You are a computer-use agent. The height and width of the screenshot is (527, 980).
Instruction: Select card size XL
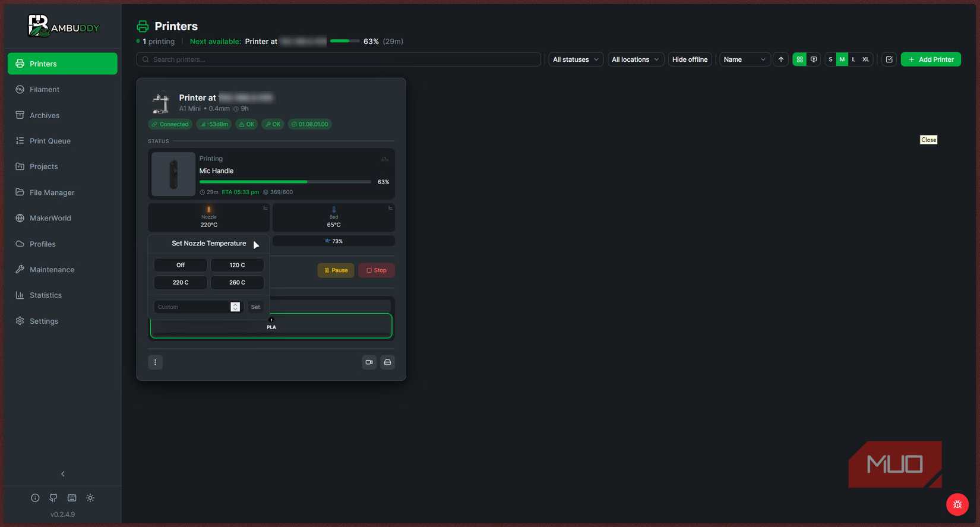pyautogui.click(x=865, y=59)
